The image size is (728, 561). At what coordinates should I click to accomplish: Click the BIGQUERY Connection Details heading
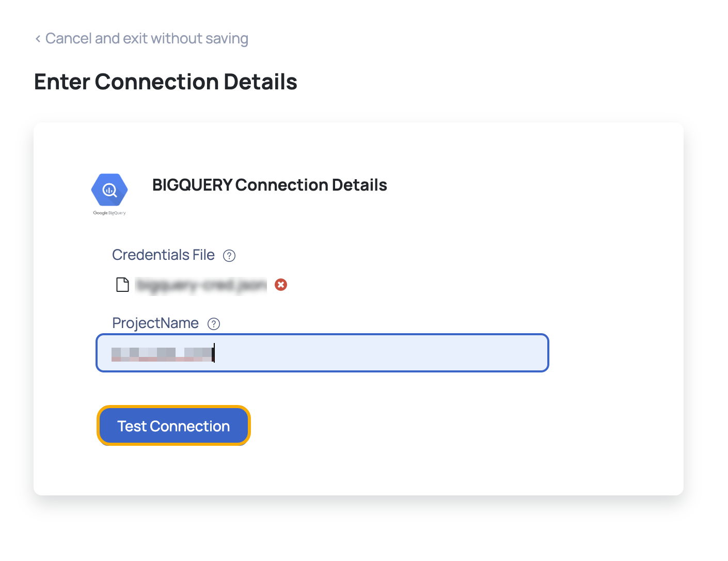click(270, 185)
